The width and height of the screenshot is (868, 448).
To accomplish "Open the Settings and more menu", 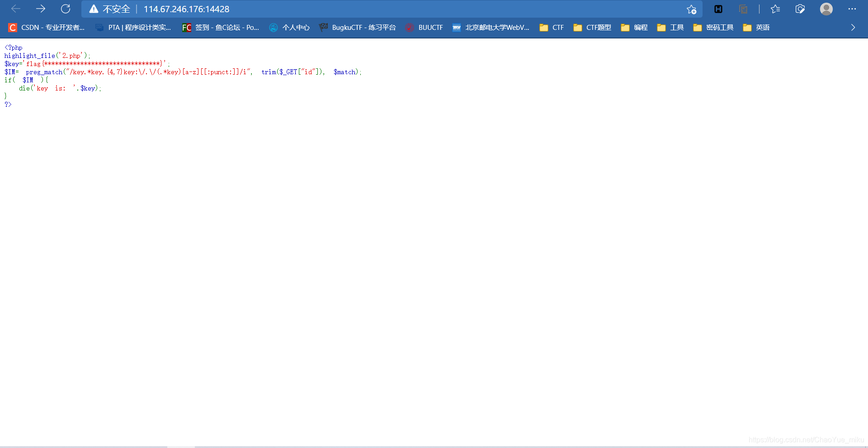I will pyautogui.click(x=853, y=9).
